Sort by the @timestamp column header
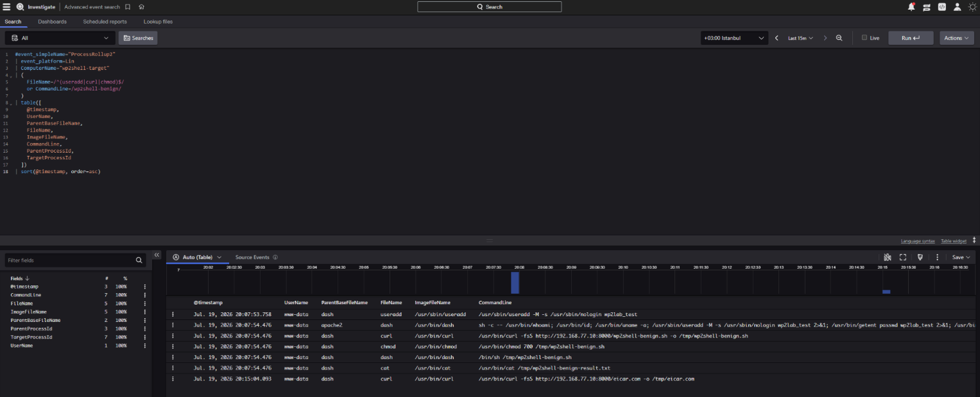Screen dimensions: 980x397 208,302
